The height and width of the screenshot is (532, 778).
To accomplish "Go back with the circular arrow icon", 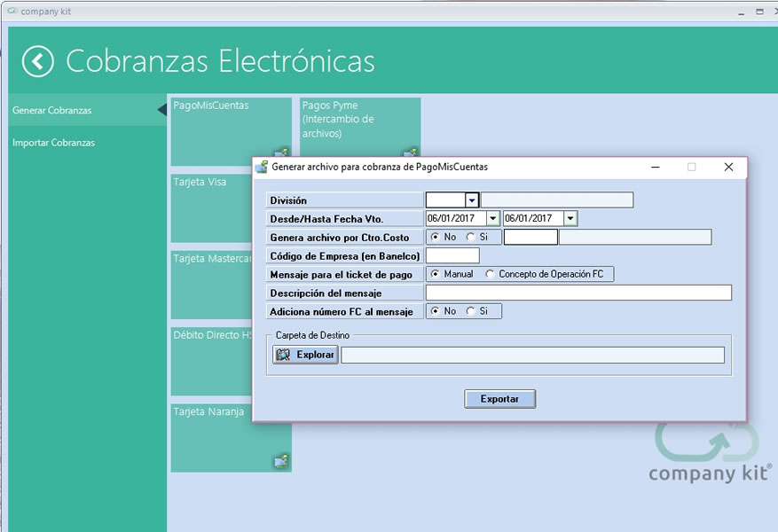I will click(x=38, y=61).
